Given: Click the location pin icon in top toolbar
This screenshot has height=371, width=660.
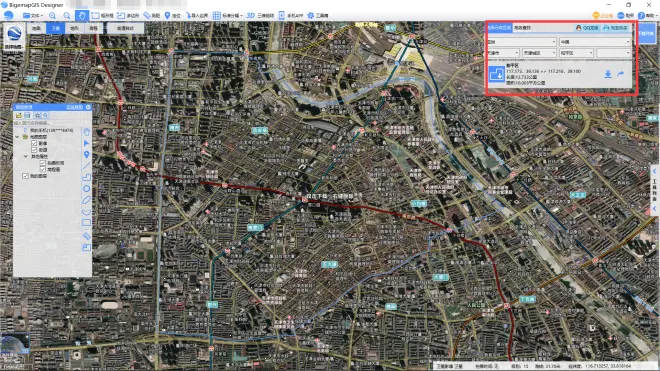Looking at the screenshot, I should coord(167,16).
